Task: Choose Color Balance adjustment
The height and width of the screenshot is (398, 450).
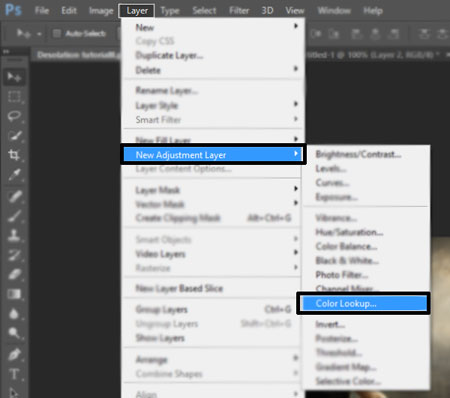Action: click(x=366, y=246)
